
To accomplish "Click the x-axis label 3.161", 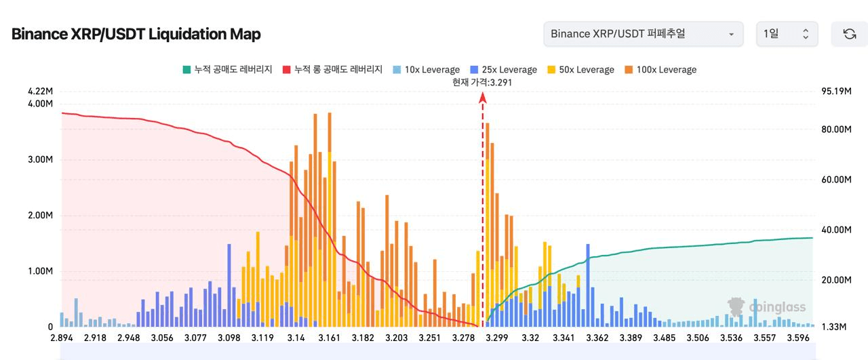I will click(x=329, y=338).
